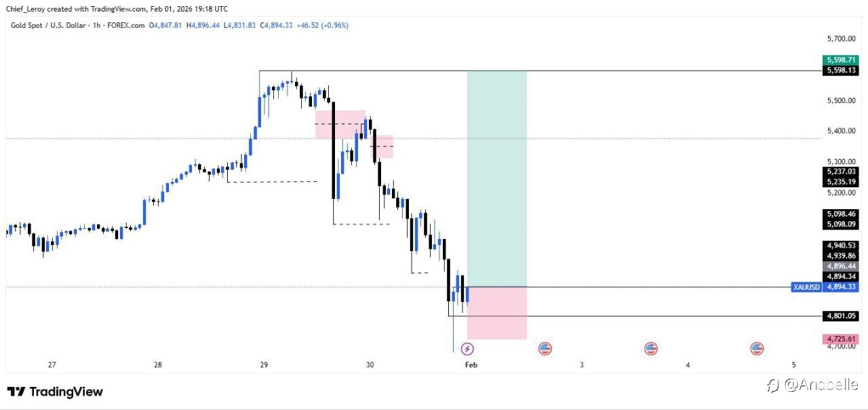The width and height of the screenshot is (868, 410).
Task: Click the Feb label on the time axis
Action: (471, 365)
